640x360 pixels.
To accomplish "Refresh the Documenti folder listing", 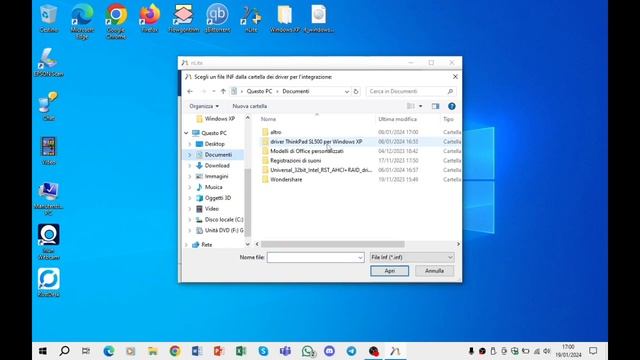I will click(356, 91).
